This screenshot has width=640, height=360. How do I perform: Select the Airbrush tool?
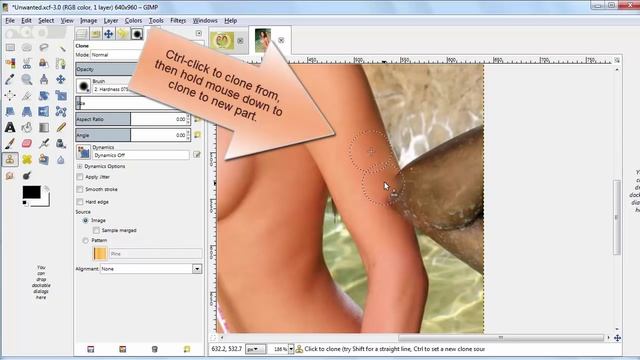(x=44, y=143)
